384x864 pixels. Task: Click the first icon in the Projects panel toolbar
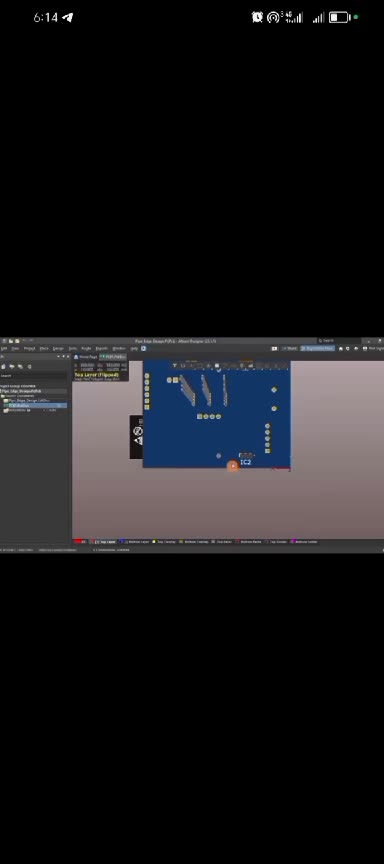[3, 366]
